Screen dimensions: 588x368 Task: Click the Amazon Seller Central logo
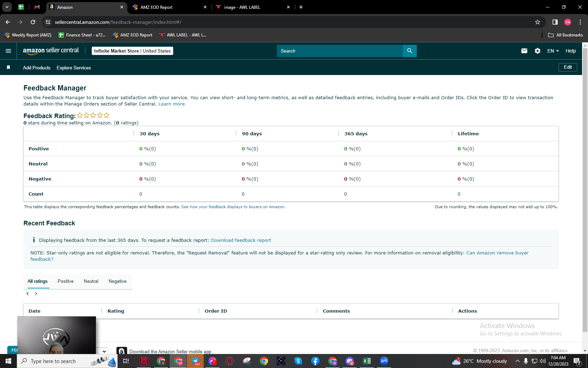pyautogui.click(x=51, y=51)
